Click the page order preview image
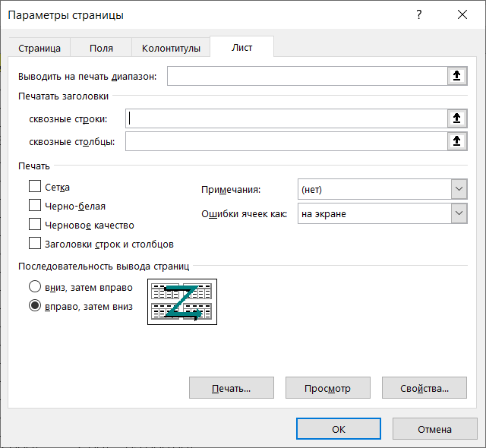 pos(182,301)
